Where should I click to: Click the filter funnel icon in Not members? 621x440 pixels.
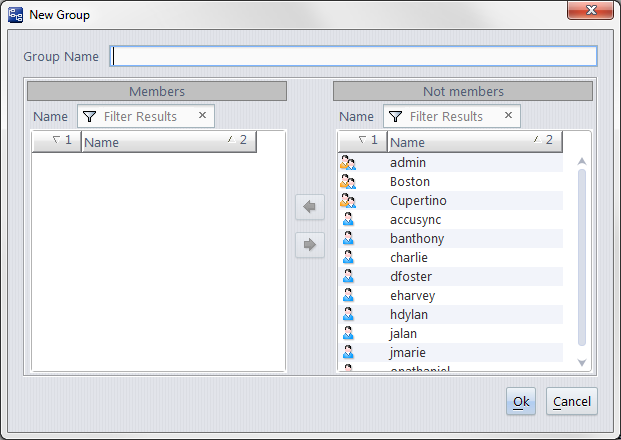coord(396,116)
